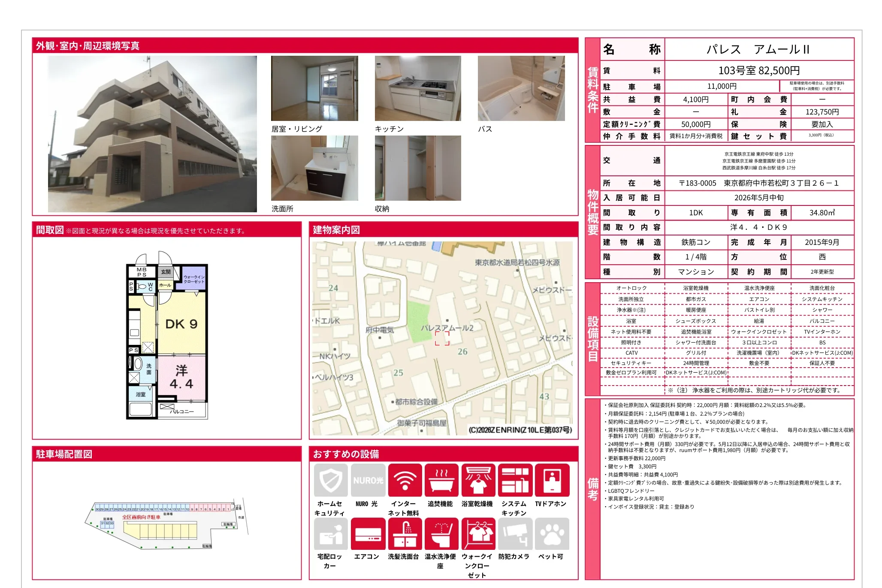The width and height of the screenshot is (882, 588).
Task: Click the Home Security shield icon
Action: click(331, 480)
